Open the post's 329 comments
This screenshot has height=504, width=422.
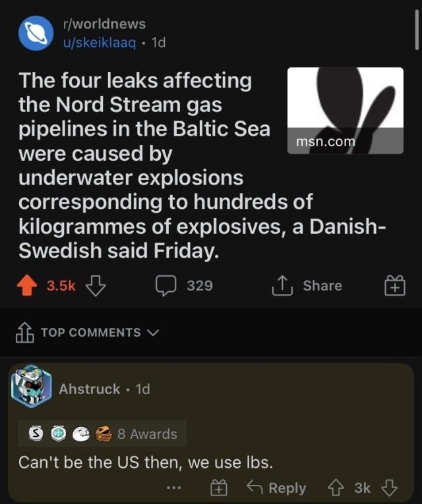[184, 285]
